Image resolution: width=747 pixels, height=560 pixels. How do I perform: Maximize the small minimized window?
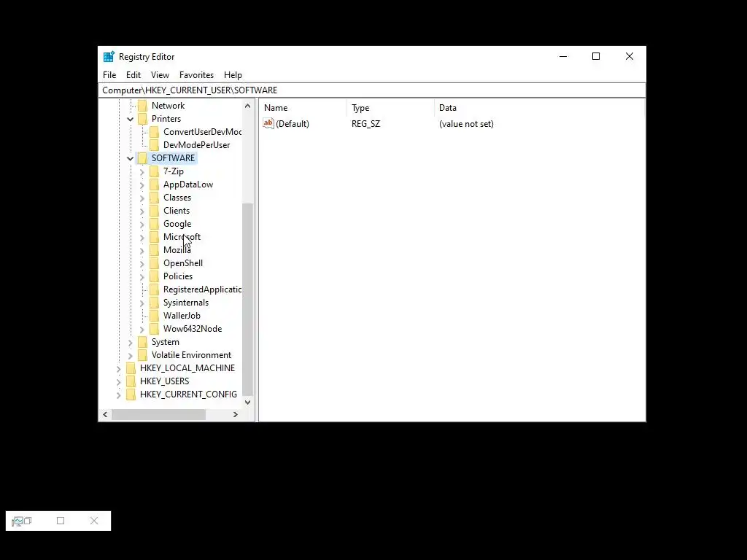[x=61, y=521]
